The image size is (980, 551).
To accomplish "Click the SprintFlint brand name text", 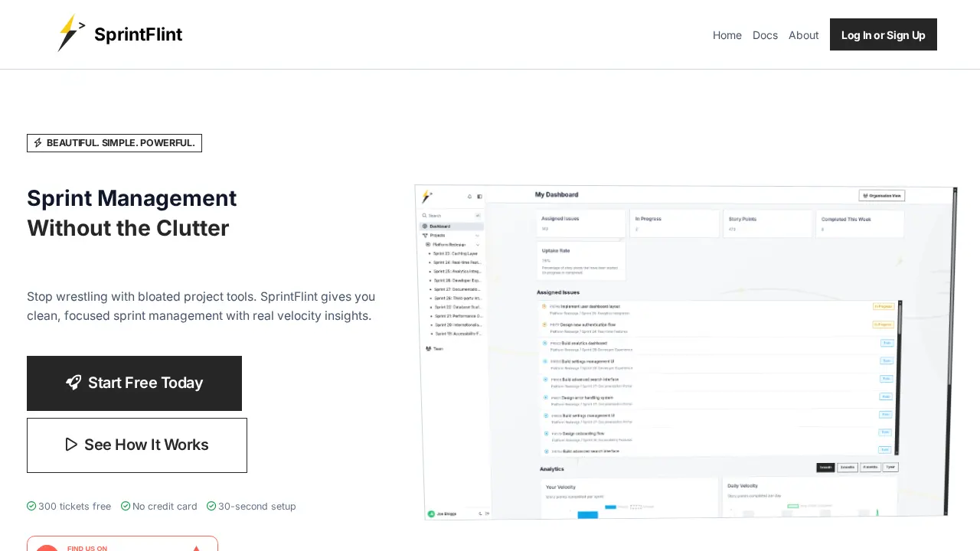I will pos(138,34).
